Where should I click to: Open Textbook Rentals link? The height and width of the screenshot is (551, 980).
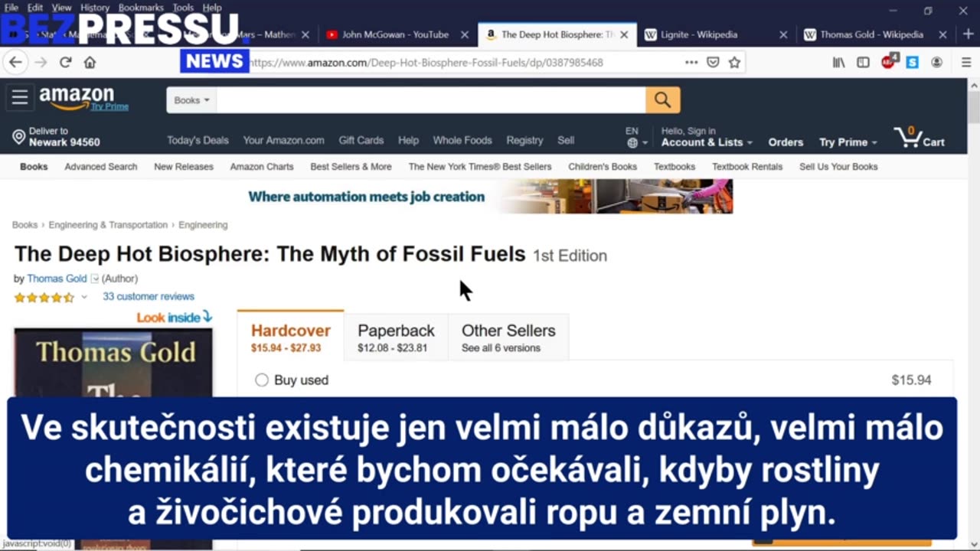747,167
